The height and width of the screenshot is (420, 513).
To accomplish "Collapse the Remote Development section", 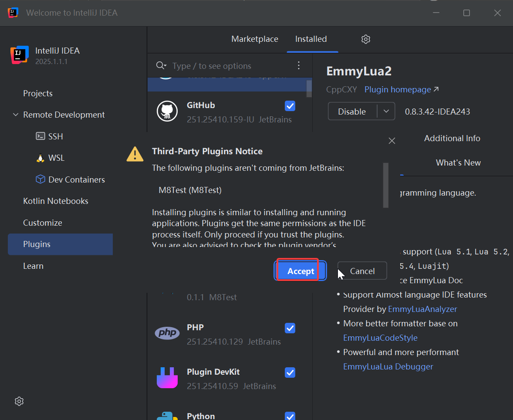I will pos(16,115).
